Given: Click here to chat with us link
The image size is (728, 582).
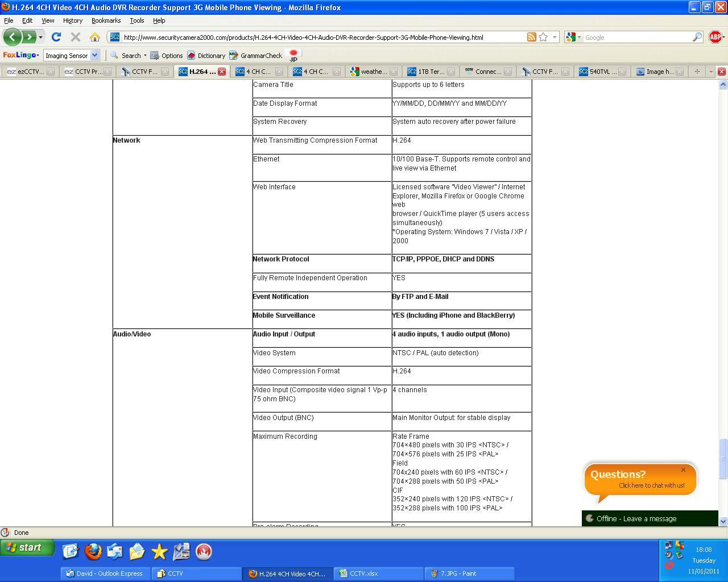Looking at the screenshot, I should point(651,485).
